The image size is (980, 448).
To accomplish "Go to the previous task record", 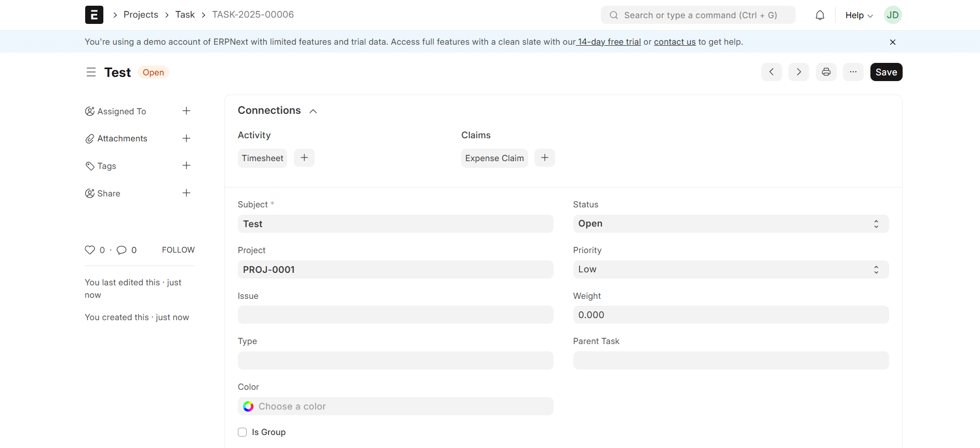I will click(771, 72).
